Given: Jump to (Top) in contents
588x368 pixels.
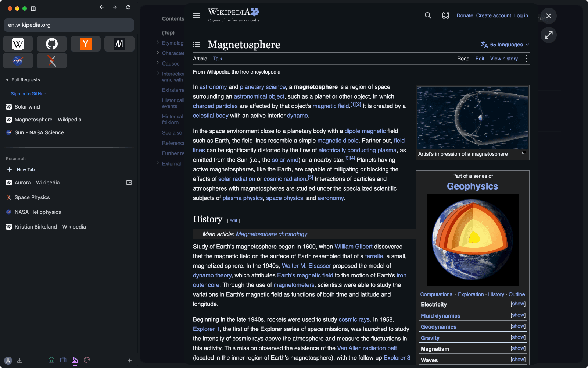Looking at the screenshot, I should pos(168,33).
